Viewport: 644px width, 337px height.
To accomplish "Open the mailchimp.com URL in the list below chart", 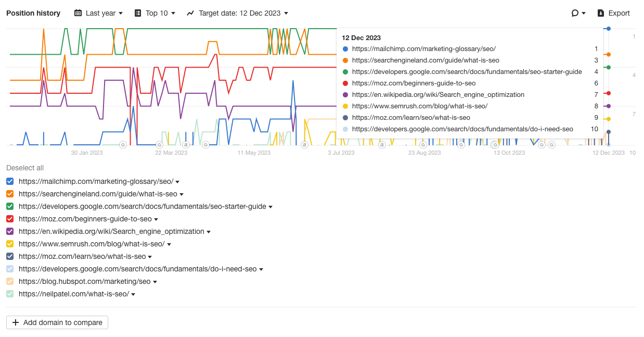I will pos(96,181).
